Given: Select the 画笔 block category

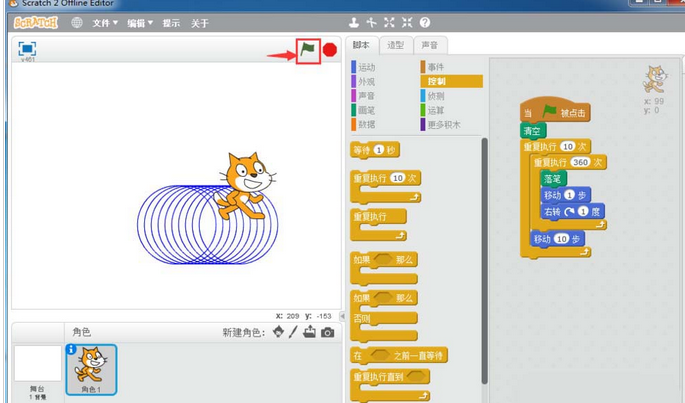Looking at the screenshot, I should coord(366,110).
